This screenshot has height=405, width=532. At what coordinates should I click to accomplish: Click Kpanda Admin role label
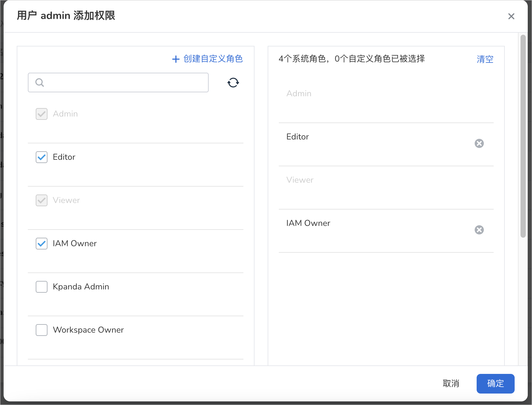(x=81, y=287)
